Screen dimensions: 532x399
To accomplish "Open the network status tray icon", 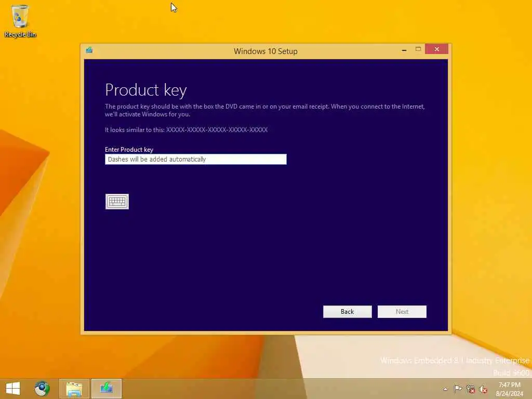I will click(x=471, y=389).
